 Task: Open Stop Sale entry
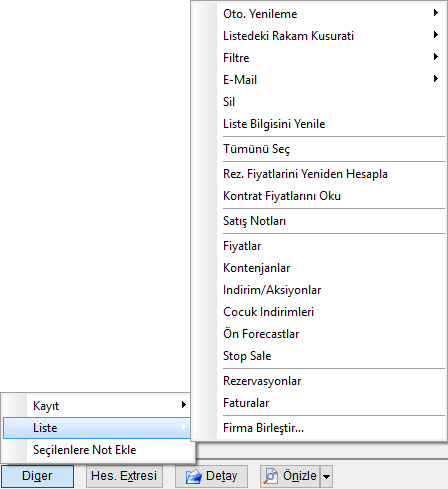pos(319,356)
